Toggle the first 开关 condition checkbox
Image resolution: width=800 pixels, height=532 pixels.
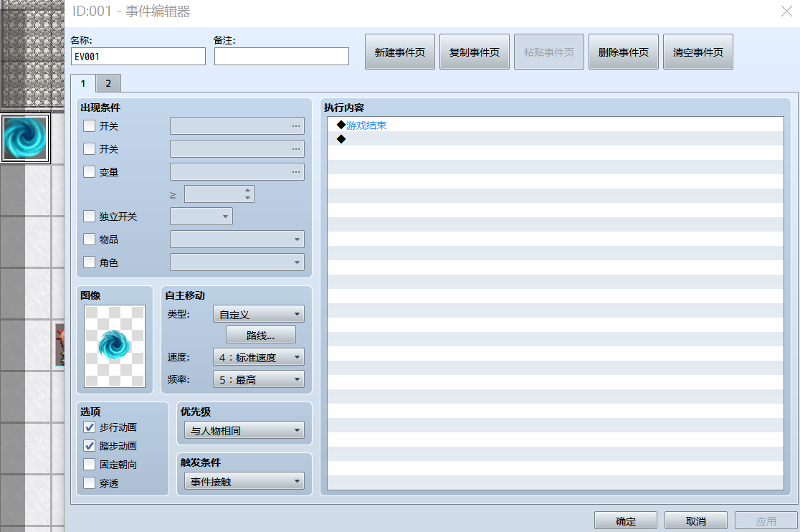[90, 126]
